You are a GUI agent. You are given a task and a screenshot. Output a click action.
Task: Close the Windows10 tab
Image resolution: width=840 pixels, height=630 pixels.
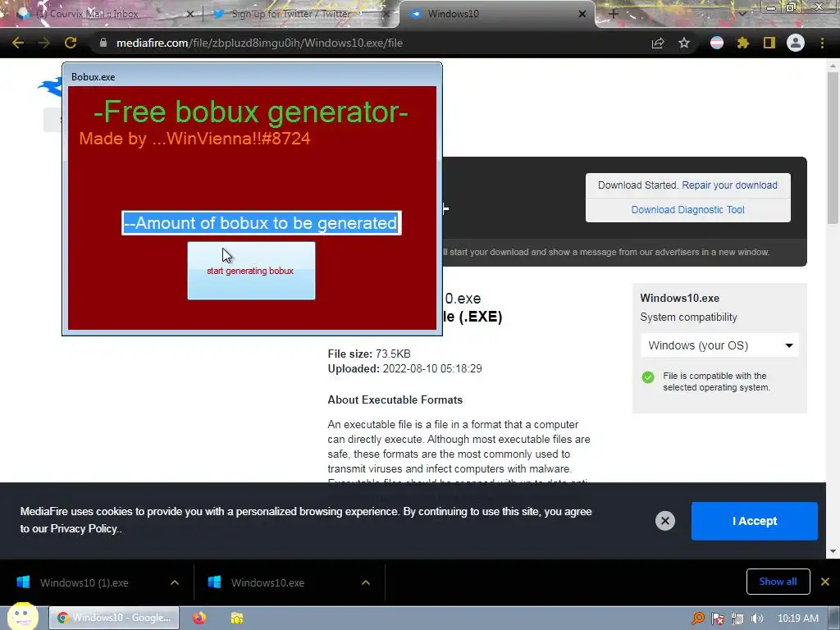tap(582, 14)
